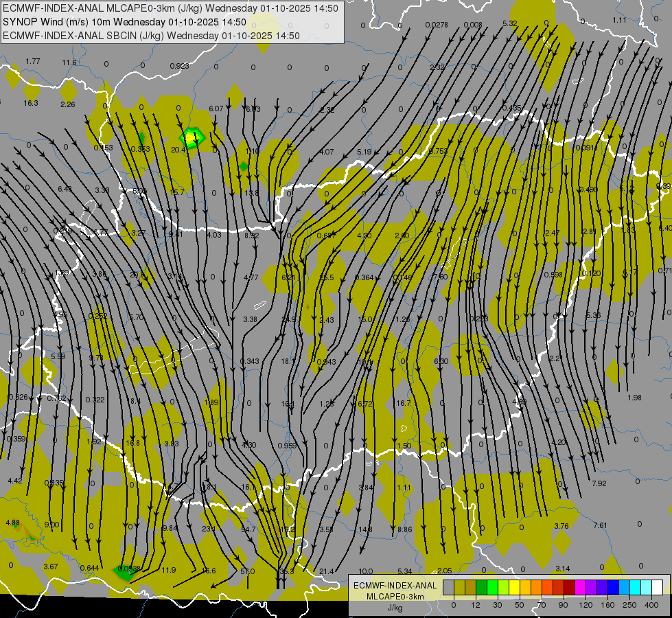Click the SBCIN title line in header box
This screenshot has width=672, height=618.
coord(151,36)
